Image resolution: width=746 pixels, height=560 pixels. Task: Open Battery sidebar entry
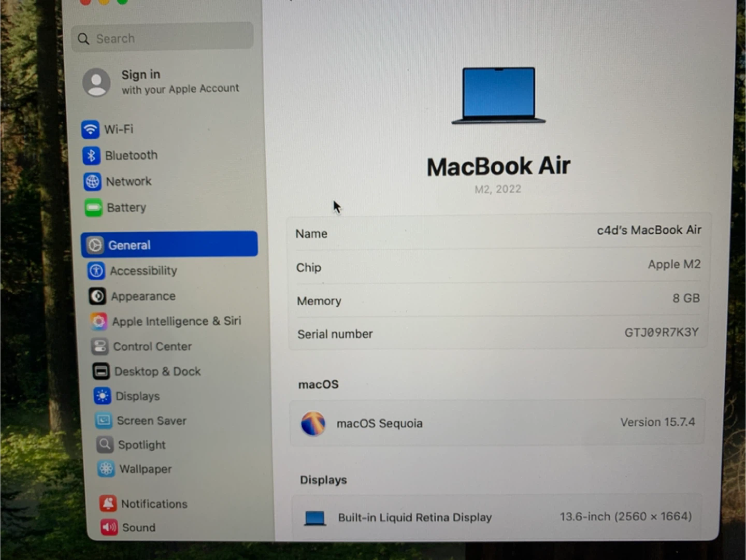tap(126, 208)
